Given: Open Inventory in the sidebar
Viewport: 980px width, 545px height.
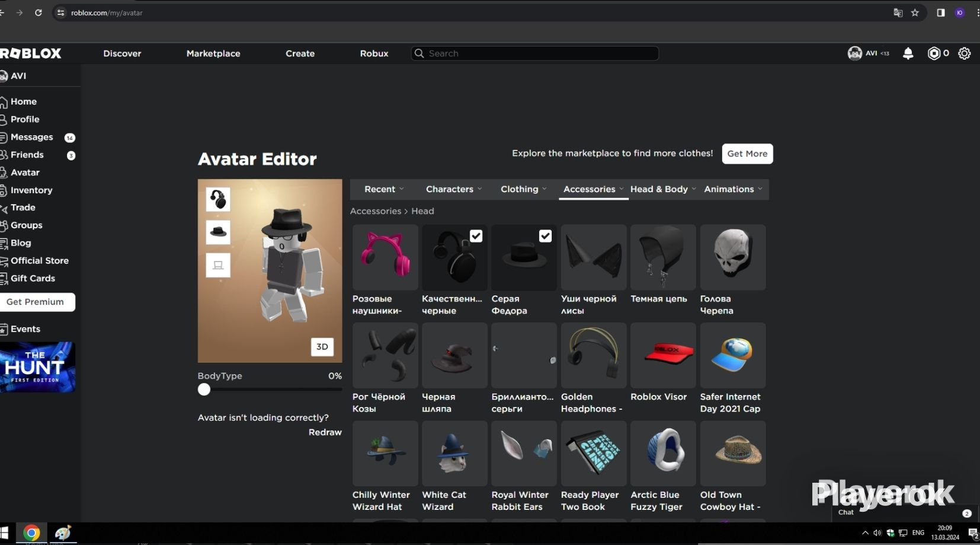Looking at the screenshot, I should point(31,190).
